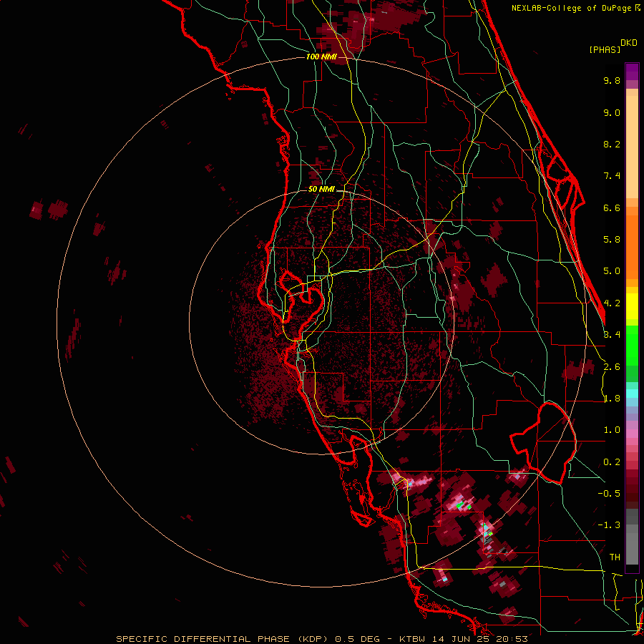The width and height of the screenshot is (644, 644).
Task: Click the 14 JUN 25 20:53 timestamp
Action: [x=479, y=639]
